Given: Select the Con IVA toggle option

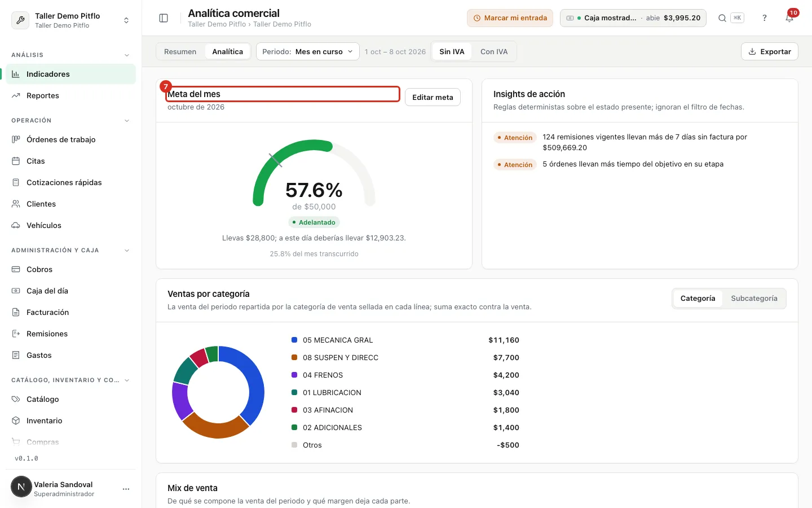Looking at the screenshot, I should coord(494,51).
